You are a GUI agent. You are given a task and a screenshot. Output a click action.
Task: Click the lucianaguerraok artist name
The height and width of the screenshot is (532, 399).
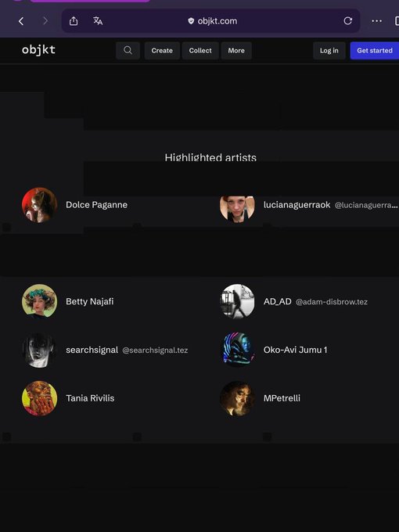pyautogui.click(x=297, y=205)
